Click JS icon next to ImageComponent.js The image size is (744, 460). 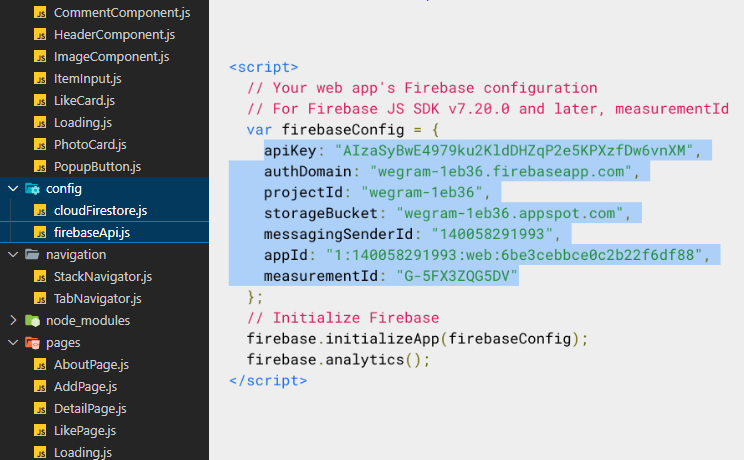[x=40, y=56]
